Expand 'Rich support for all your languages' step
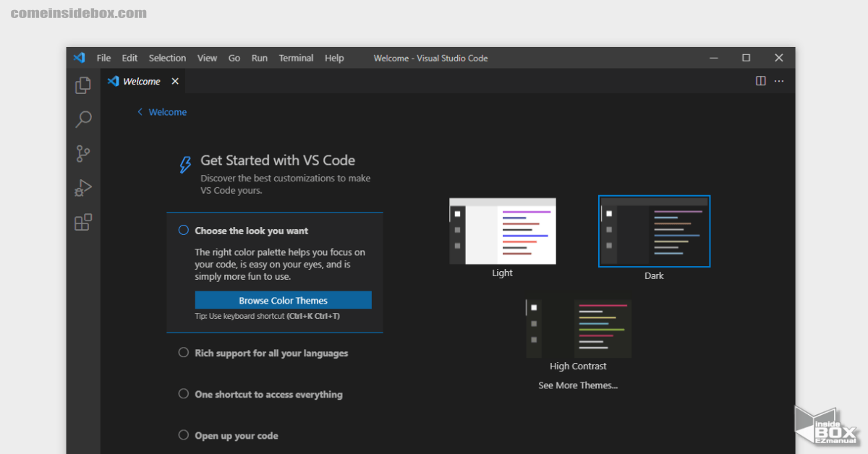 (271, 353)
